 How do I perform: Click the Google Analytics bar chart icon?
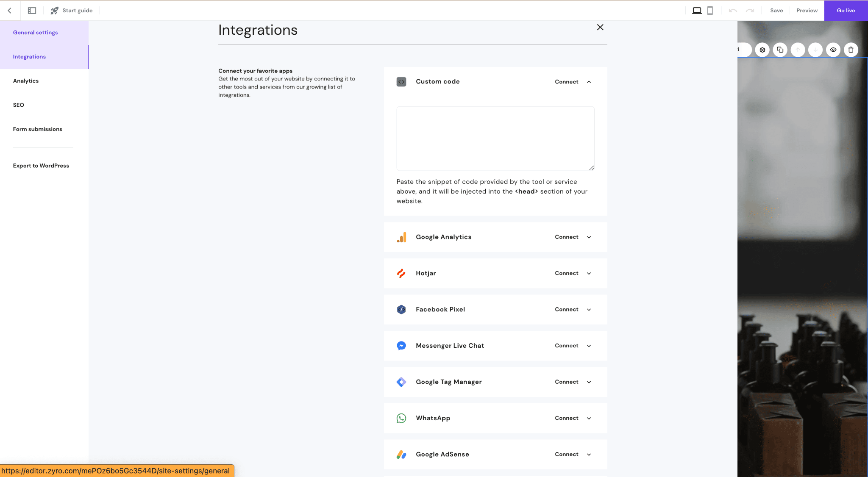click(401, 236)
